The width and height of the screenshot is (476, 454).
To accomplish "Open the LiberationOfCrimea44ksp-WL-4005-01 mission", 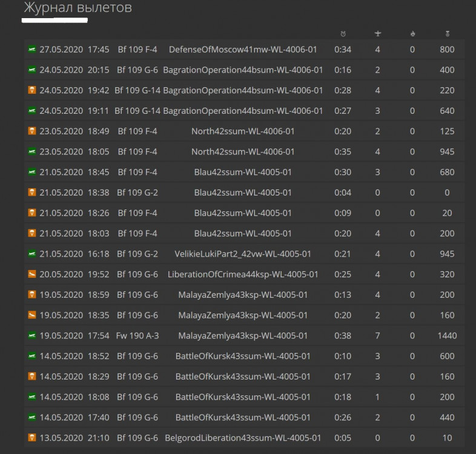I will [243, 274].
